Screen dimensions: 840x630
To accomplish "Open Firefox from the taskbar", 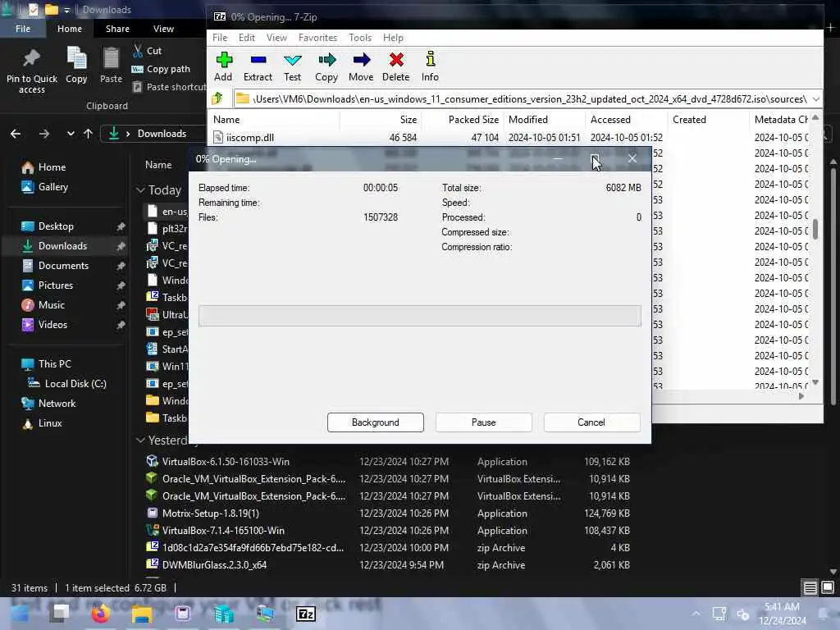I will (x=100, y=614).
